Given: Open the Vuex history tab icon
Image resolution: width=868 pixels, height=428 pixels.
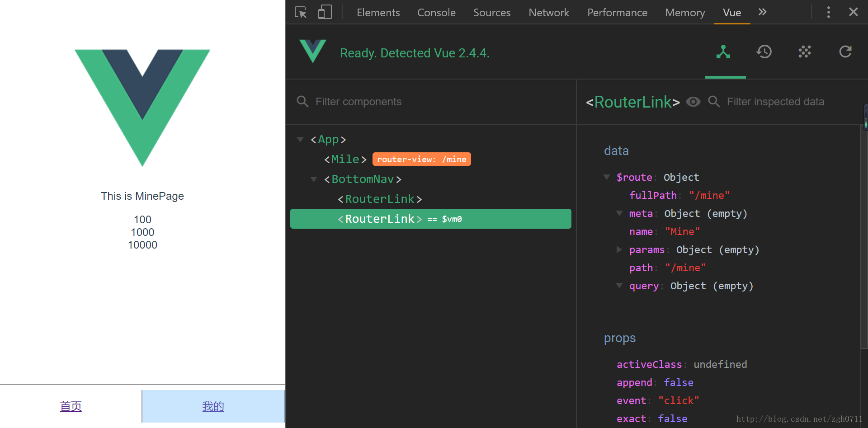Looking at the screenshot, I should pos(764,52).
